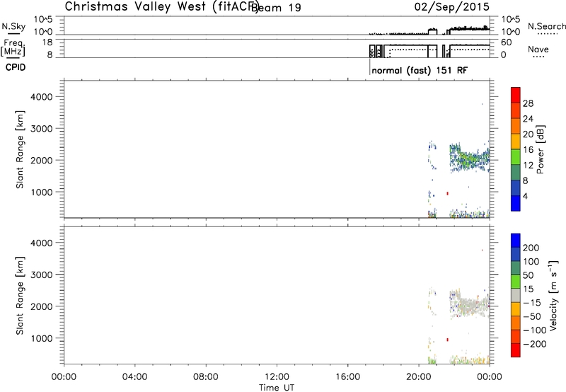
Task: Pick the red segment of Velocity color bar
Action: [516, 350]
